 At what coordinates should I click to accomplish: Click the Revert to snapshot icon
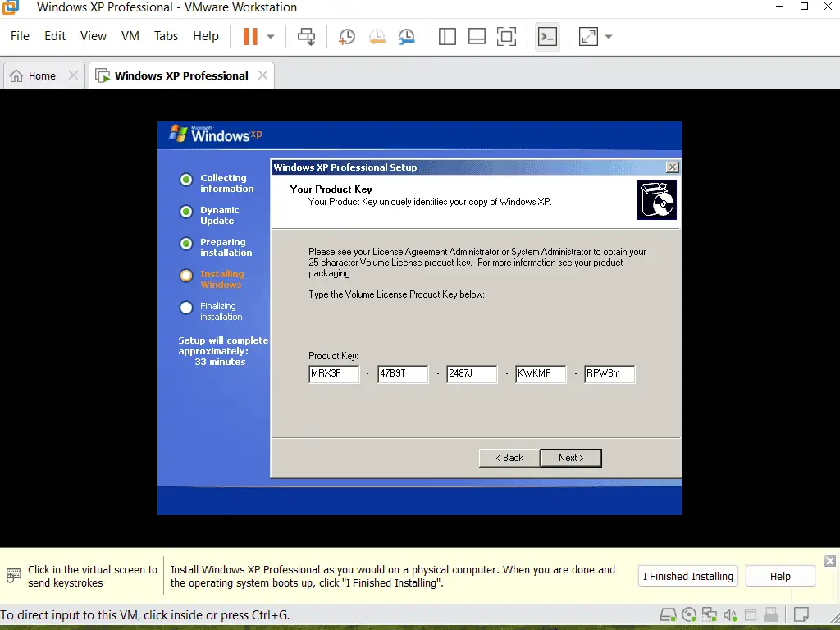point(377,36)
